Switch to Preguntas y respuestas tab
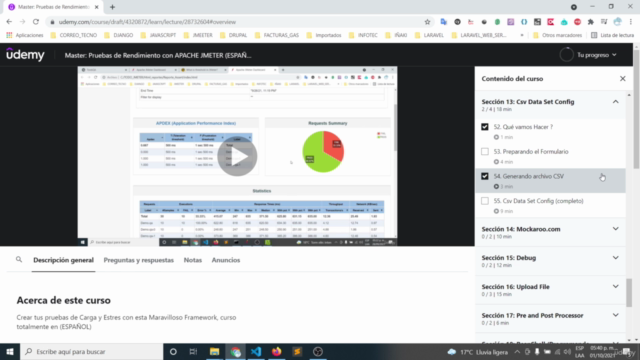The image size is (640, 360). (138, 260)
